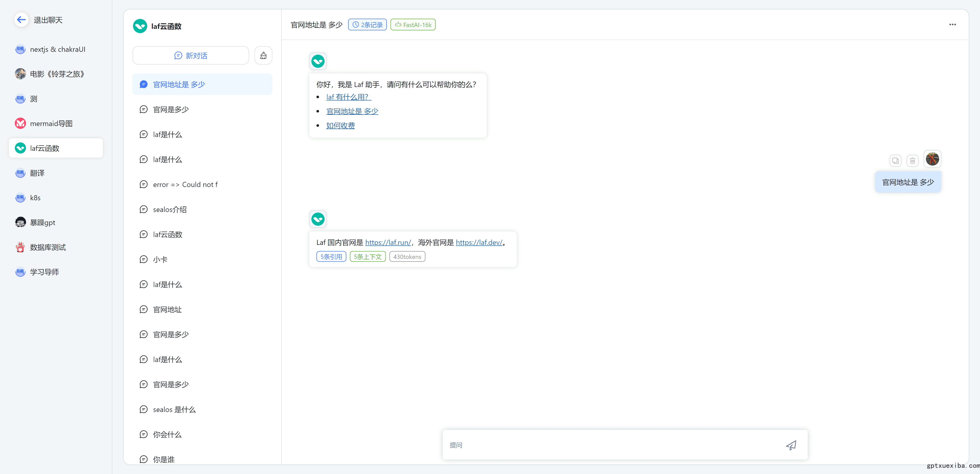Click the 2条记录 history tag
This screenshot has height=474, width=980.
pyautogui.click(x=367, y=25)
